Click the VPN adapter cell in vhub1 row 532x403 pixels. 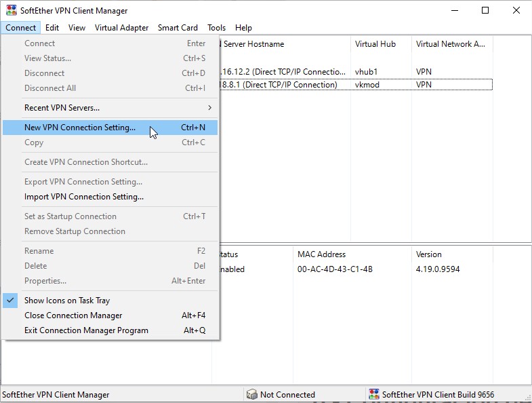click(424, 72)
